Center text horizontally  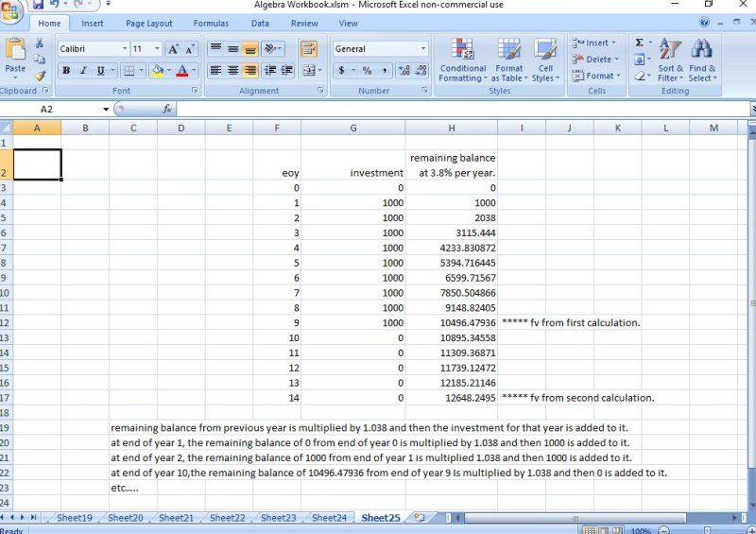click(x=232, y=71)
